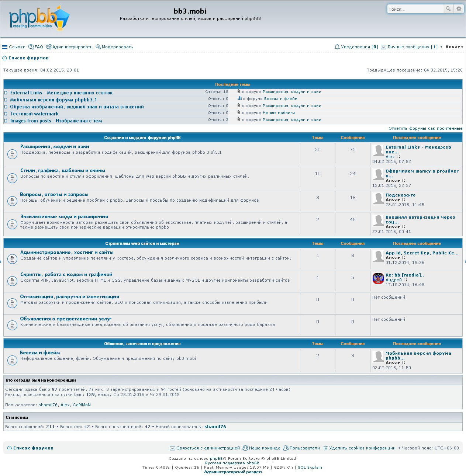Open Расширения, модули и хаки forum
This screenshot has width=466, height=476.
click(x=55, y=147)
